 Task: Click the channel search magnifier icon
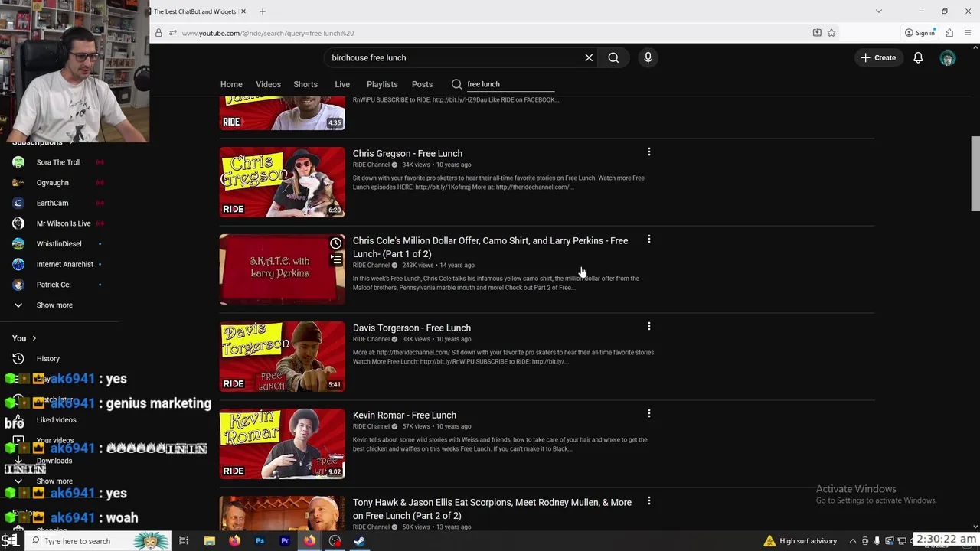point(456,84)
